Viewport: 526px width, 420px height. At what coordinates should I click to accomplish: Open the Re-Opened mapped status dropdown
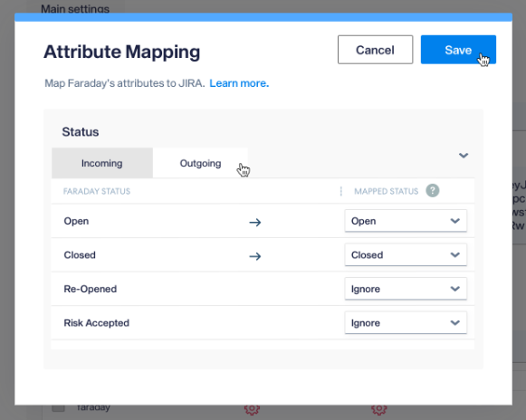(x=406, y=289)
